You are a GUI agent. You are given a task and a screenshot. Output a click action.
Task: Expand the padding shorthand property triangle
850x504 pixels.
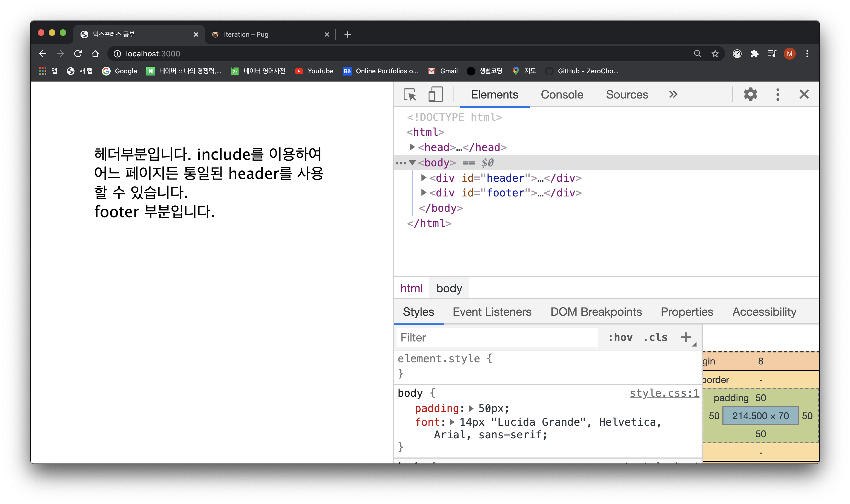[471, 408]
